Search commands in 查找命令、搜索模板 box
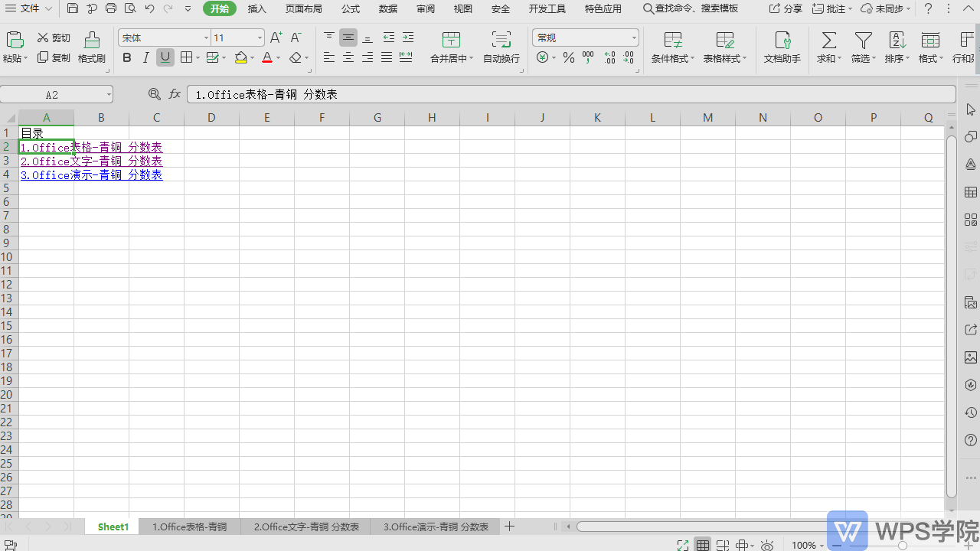Image resolution: width=980 pixels, height=551 pixels. (691, 8)
